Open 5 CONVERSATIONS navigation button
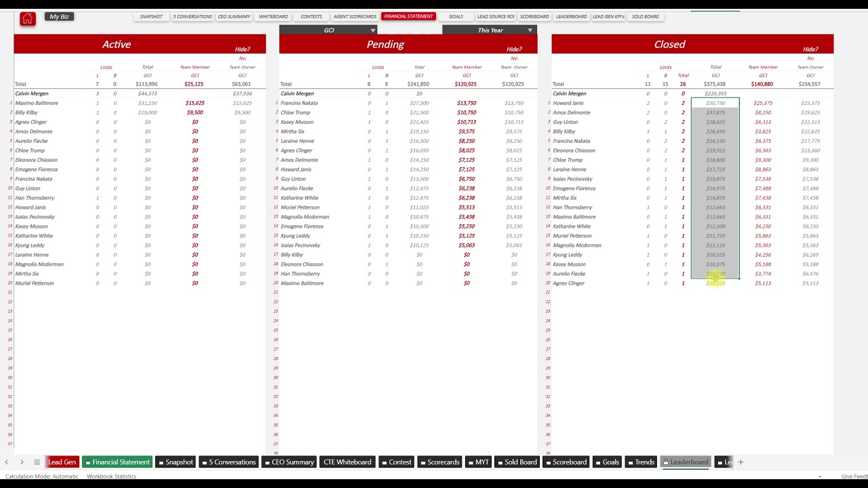The width and height of the screenshot is (868, 488). coord(193,16)
